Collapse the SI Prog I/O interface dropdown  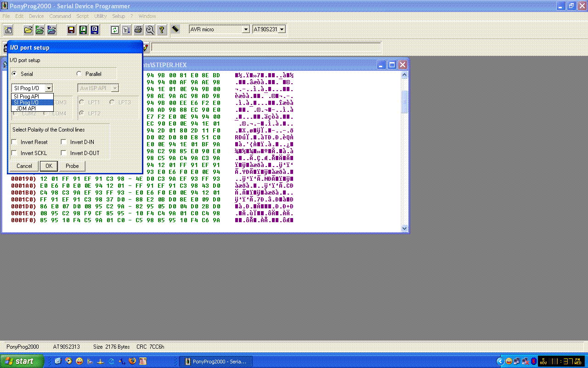49,88
